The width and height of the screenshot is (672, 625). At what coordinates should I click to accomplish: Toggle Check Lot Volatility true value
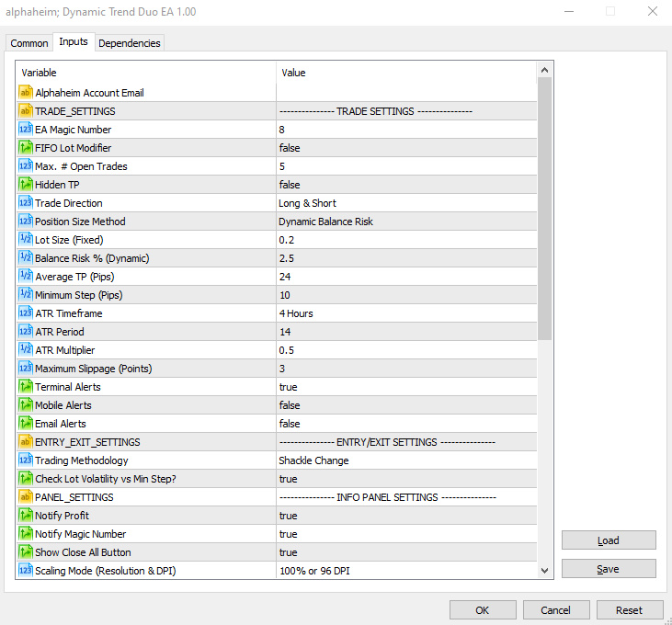coord(406,479)
